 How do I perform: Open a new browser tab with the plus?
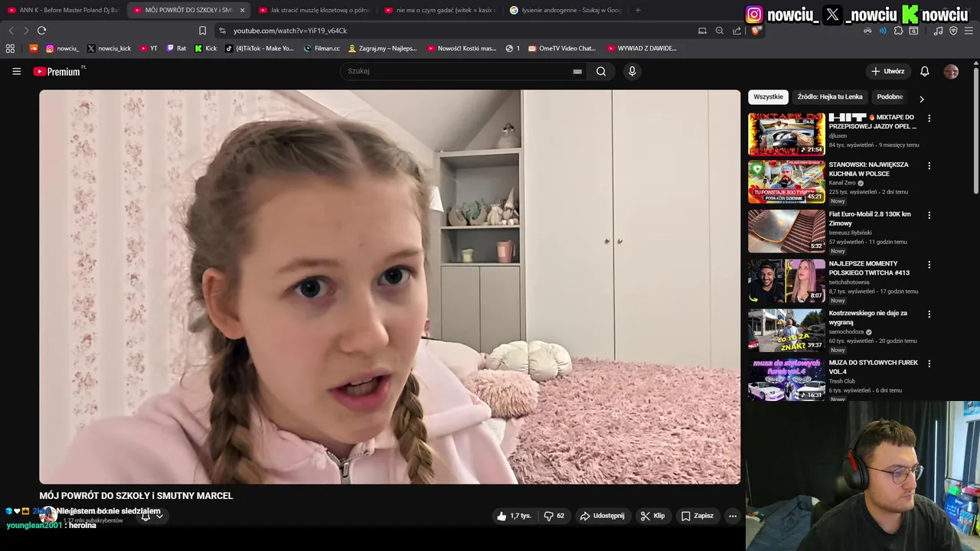(638, 10)
